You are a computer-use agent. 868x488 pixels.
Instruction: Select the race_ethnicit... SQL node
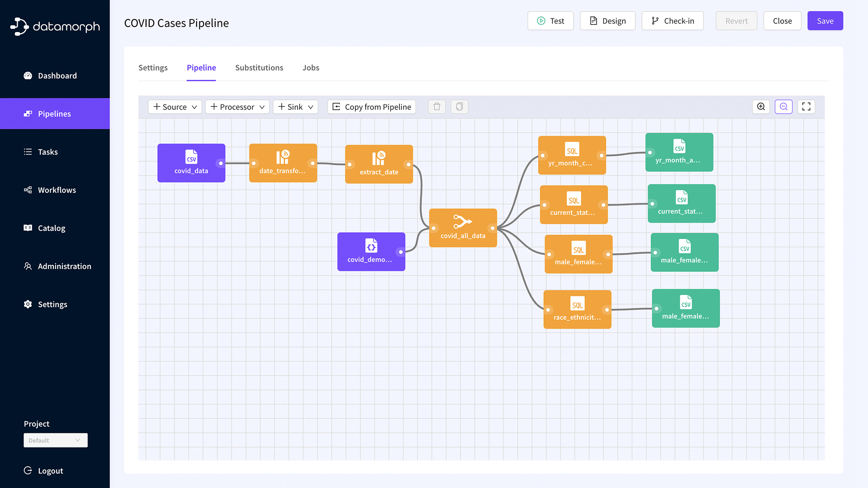pos(577,309)
